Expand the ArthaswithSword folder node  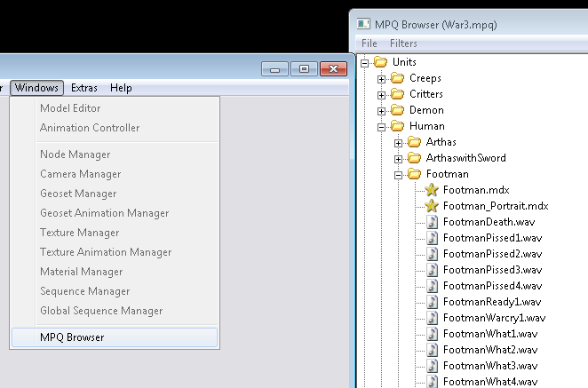tap(398, 159)
